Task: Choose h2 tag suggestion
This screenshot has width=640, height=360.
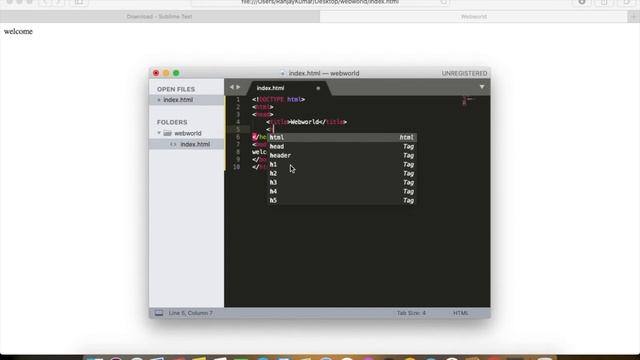Action: click(x=342, y=173)
